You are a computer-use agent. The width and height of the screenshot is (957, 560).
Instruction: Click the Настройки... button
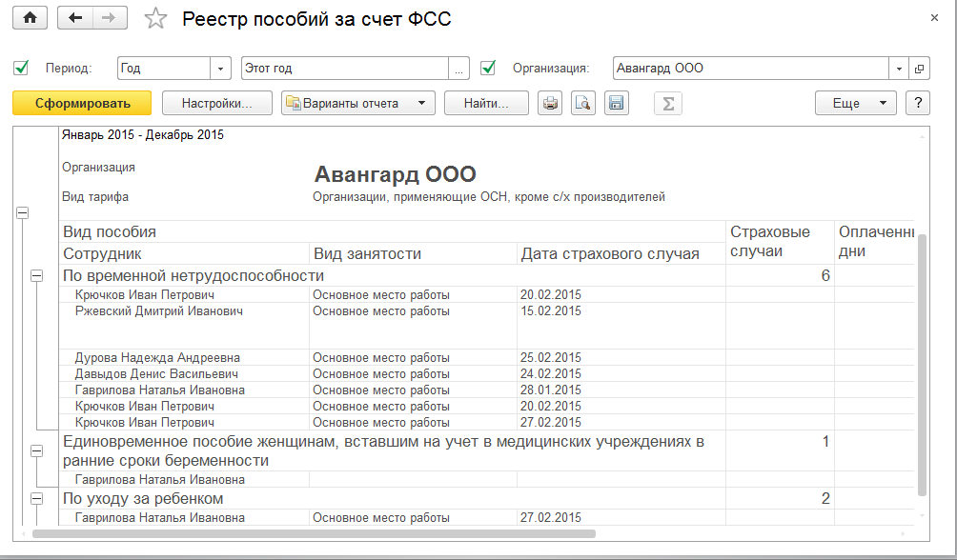(x=216, y=103)
